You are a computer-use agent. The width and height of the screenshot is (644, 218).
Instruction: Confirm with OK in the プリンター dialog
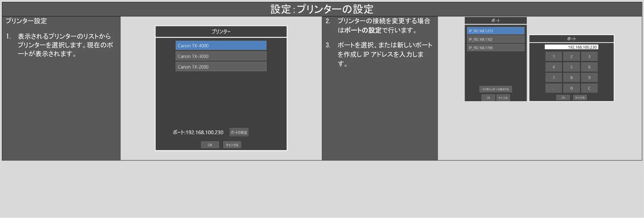(x=210, y=145)
